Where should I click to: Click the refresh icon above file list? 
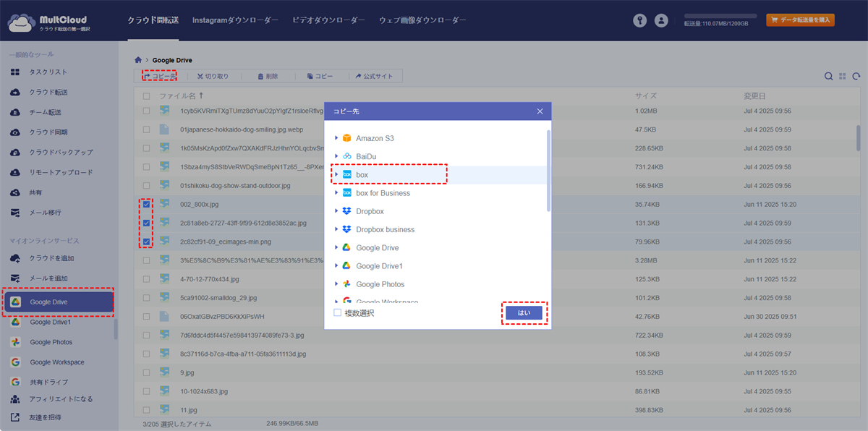[856, 76]
